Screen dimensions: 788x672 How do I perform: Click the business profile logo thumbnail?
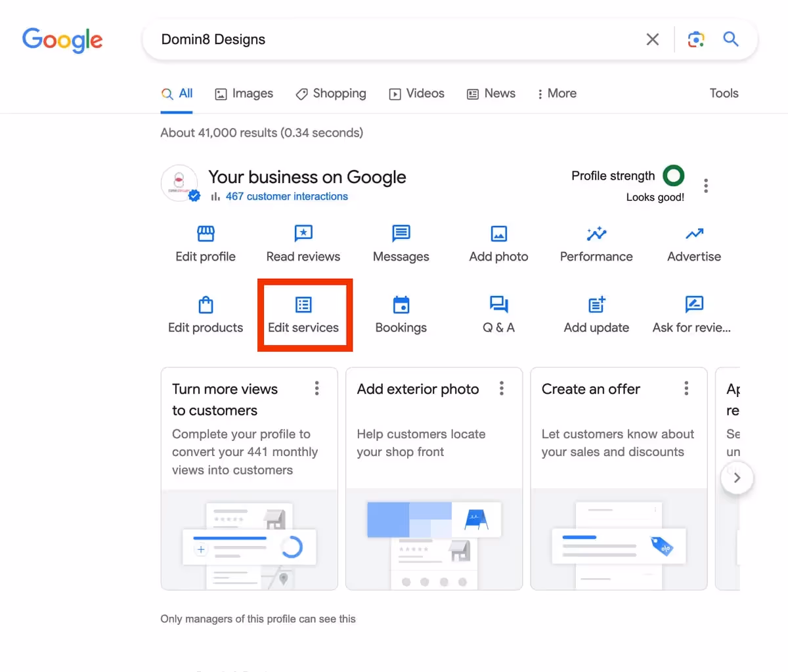[179, 183]
